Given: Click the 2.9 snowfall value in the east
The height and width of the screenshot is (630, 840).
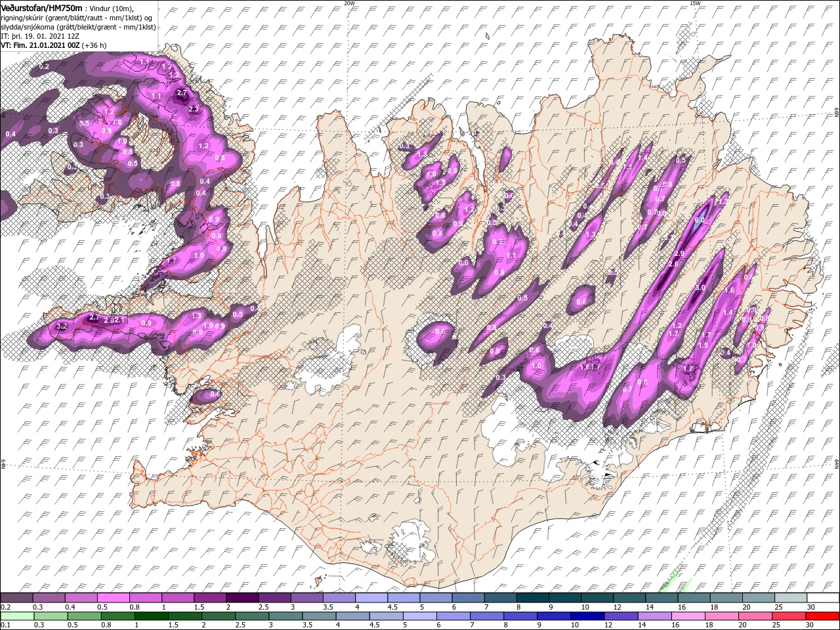Looking at the screenshot, I should pyautogui.click(x=679, y=253).
